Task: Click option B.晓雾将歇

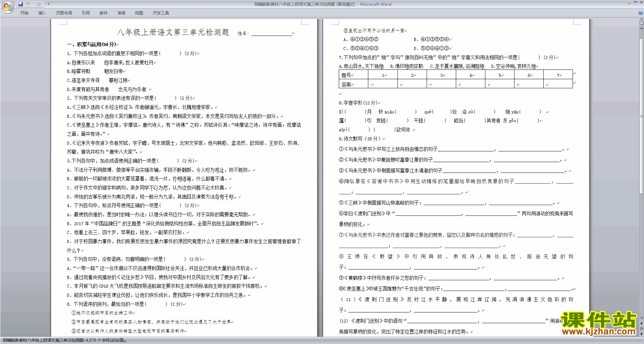Action: pos(78,71)
